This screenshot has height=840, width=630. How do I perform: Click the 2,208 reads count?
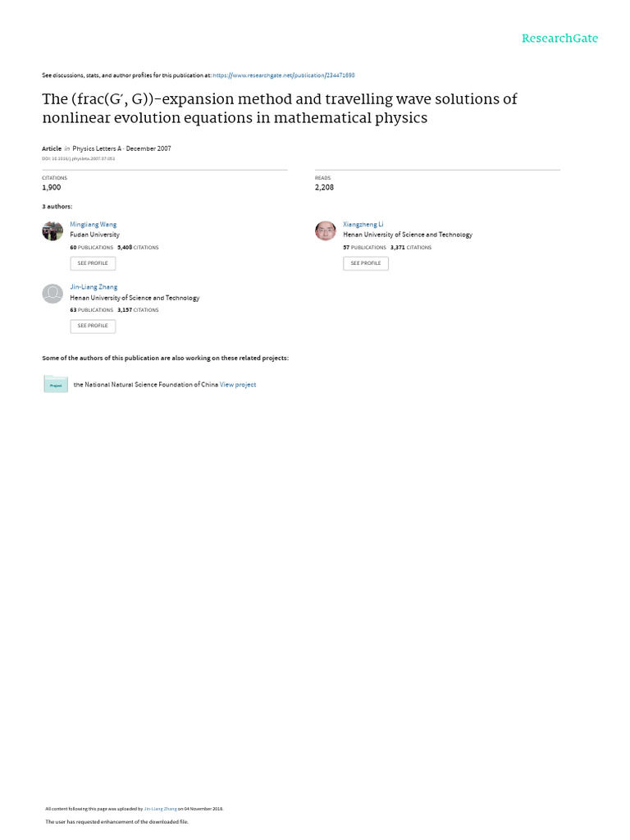click(x=324, y=188)
